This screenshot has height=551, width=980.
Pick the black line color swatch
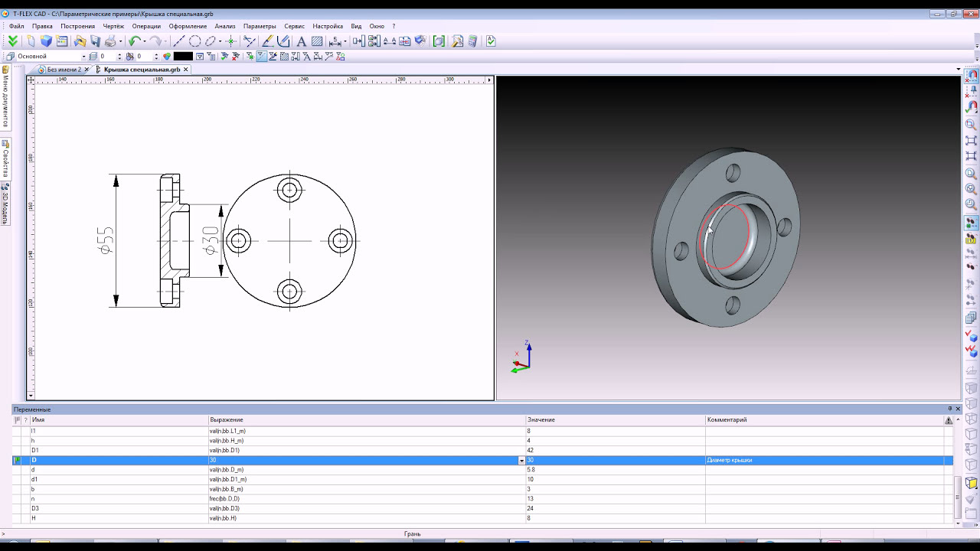click(x=183, y=56)
